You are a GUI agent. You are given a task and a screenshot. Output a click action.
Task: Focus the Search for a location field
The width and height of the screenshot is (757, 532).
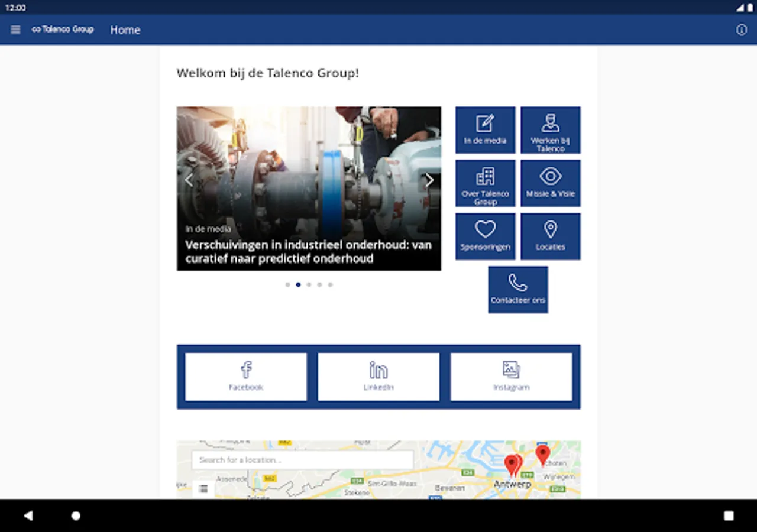pyautogui.click(x=302, y=460)
